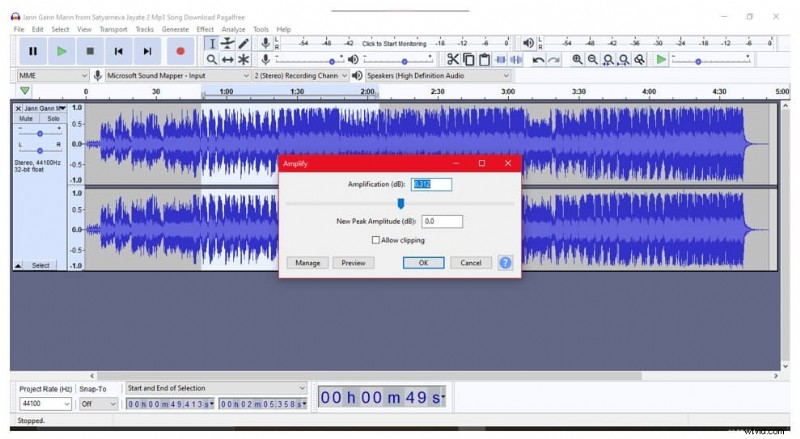Click the Copy icon in the toolbar
The image size is (800, 439).
(468, 60)
